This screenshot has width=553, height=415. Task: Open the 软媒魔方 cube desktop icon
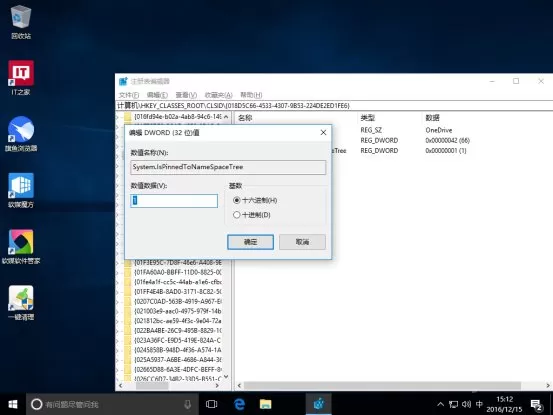tap(21, 190)
